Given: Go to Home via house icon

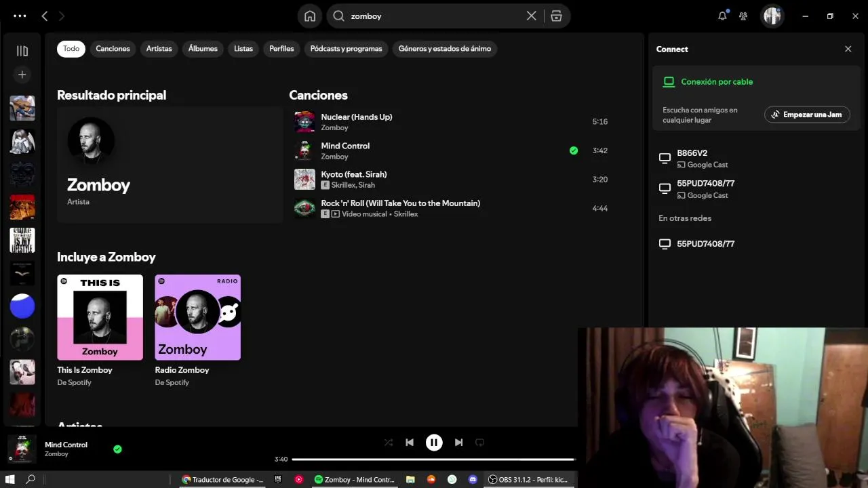Looking at the screenshot, I should 310,16.
